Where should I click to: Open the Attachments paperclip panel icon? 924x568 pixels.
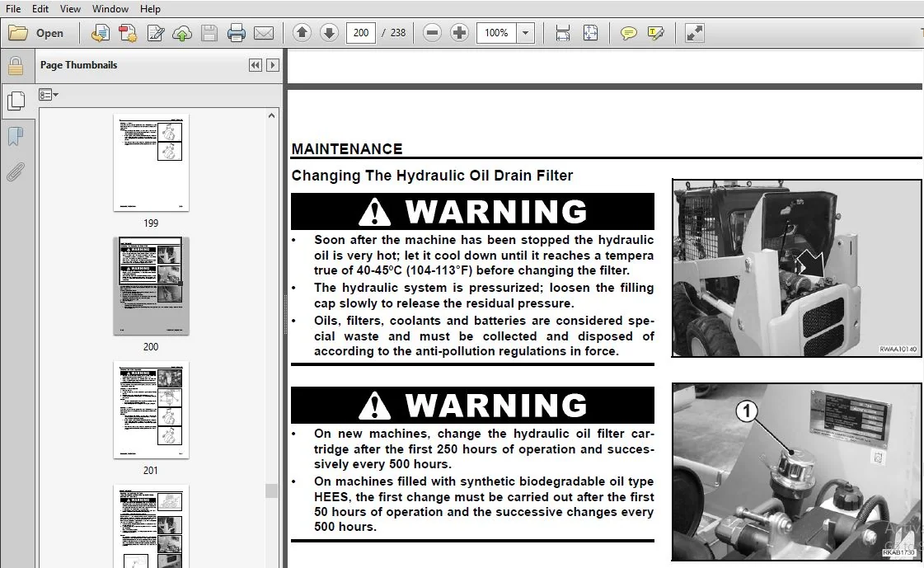(x=16, y=172)
